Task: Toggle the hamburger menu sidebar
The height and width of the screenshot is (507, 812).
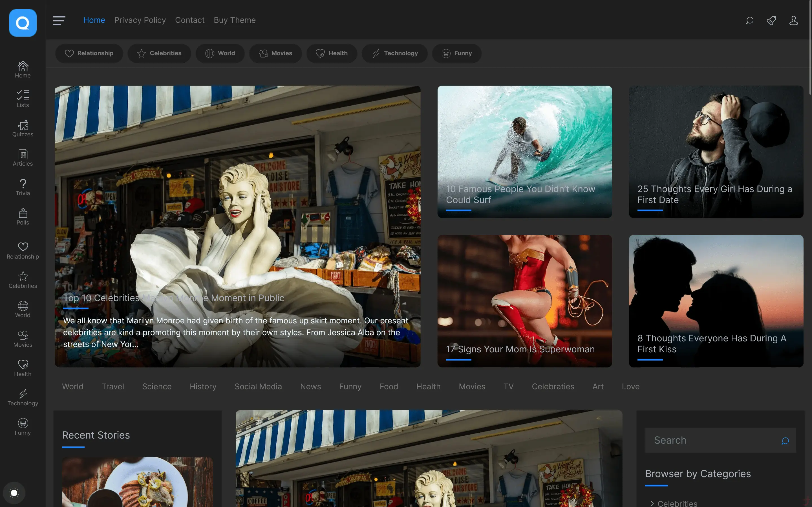Action: point(59,21)
